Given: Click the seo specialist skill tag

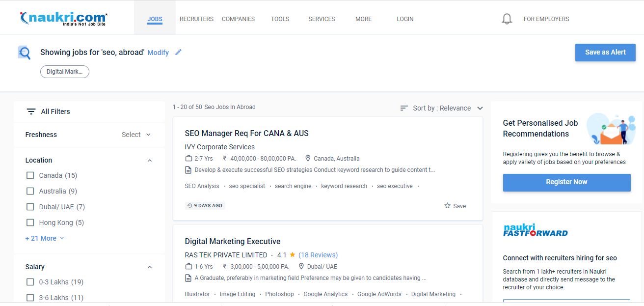Looking at the screenshot, I should pyautogui.click(x=247, y=186).
